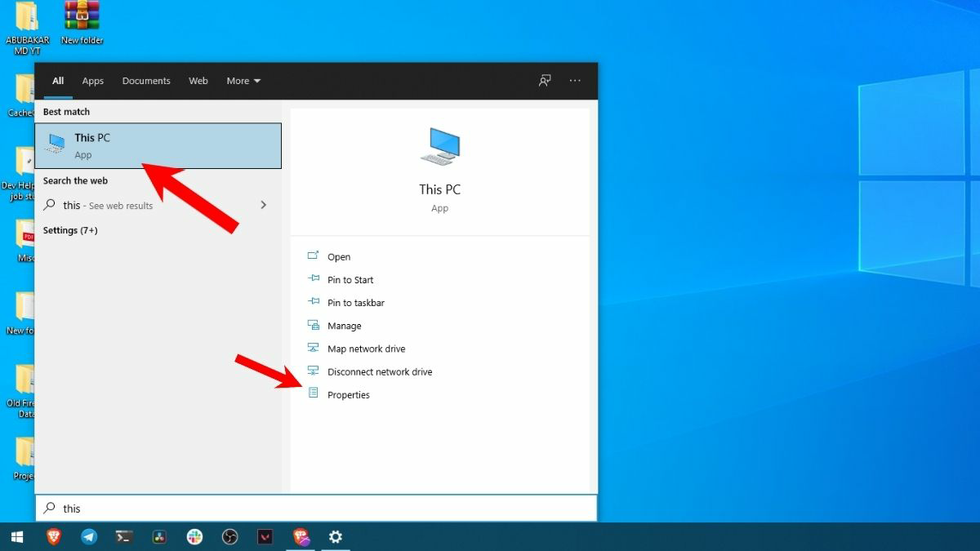Open This PC from the action list
The height and width of the screenshot is (551, 980).
[x=339, y=256]
